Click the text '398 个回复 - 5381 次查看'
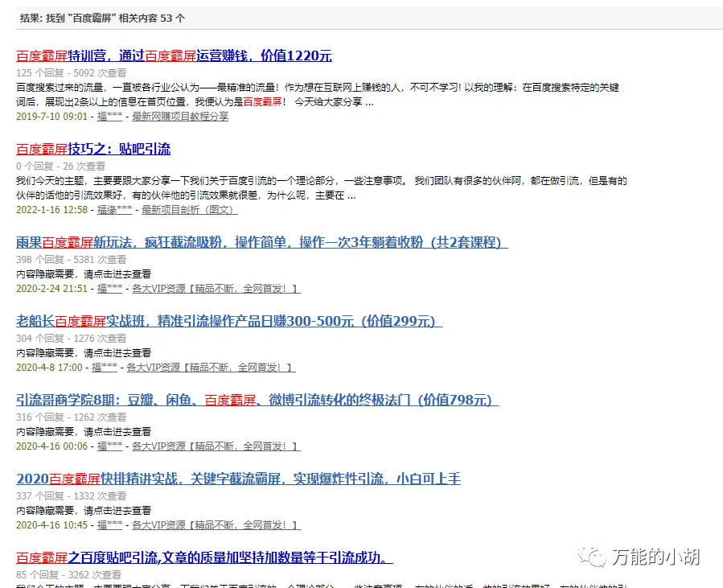Viewport: 723px width, 588px height. pyautogui.click(x=72, y=260)
